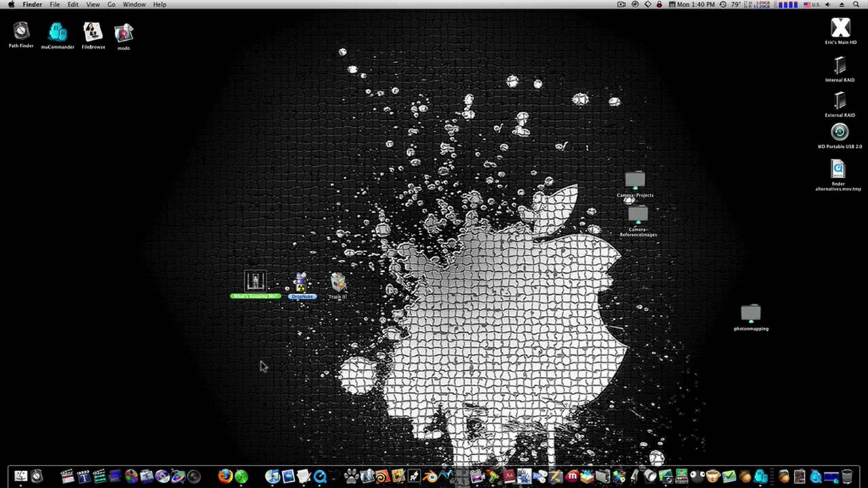Click the red M Dock icon
868x488 pixels.
click(573, 476)
